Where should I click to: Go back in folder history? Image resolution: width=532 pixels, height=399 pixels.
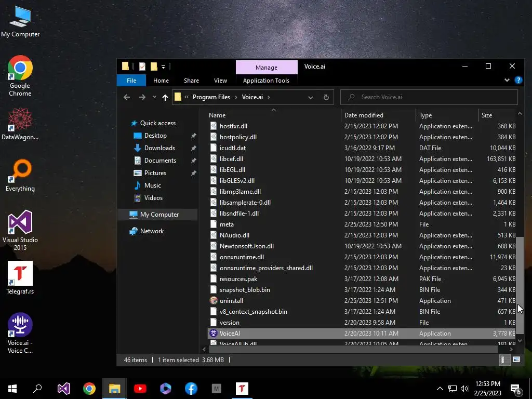[x=127, y=97]
